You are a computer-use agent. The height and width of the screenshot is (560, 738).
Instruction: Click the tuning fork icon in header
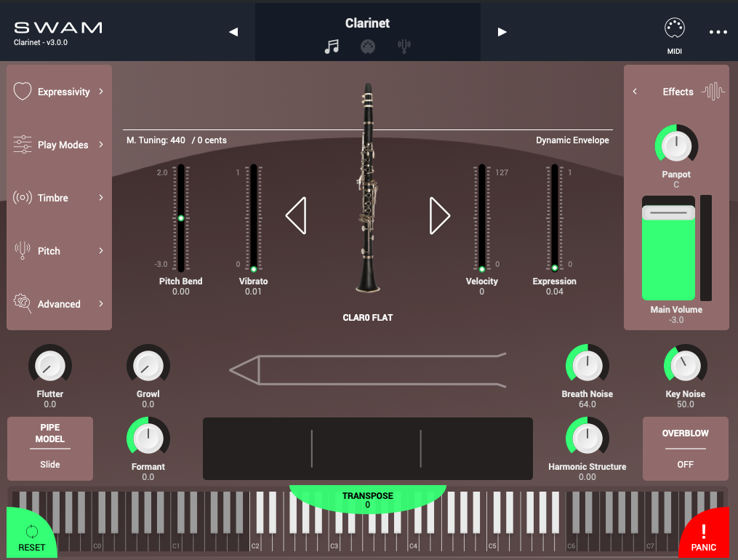pos(404,47)
